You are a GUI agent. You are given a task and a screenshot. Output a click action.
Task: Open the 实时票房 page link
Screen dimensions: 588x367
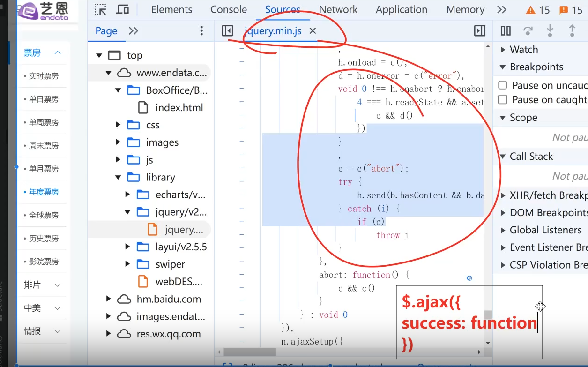44,76
